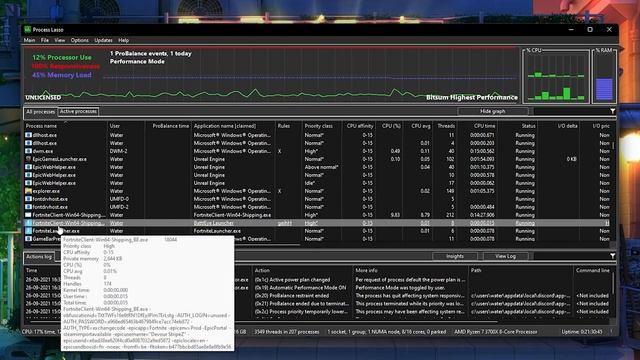Click icon of fontdrvhost.exe row for user UMFD-0

tap(29, 199)
